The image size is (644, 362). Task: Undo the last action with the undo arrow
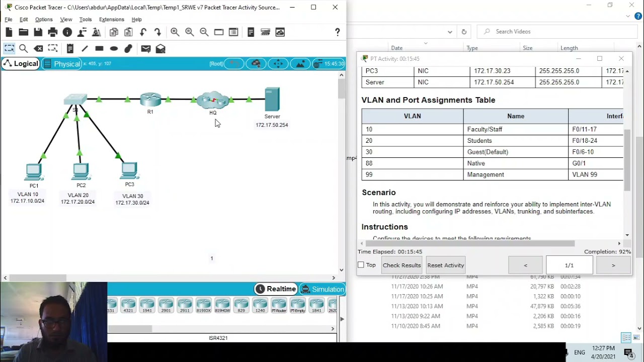(x=143, y=32)
